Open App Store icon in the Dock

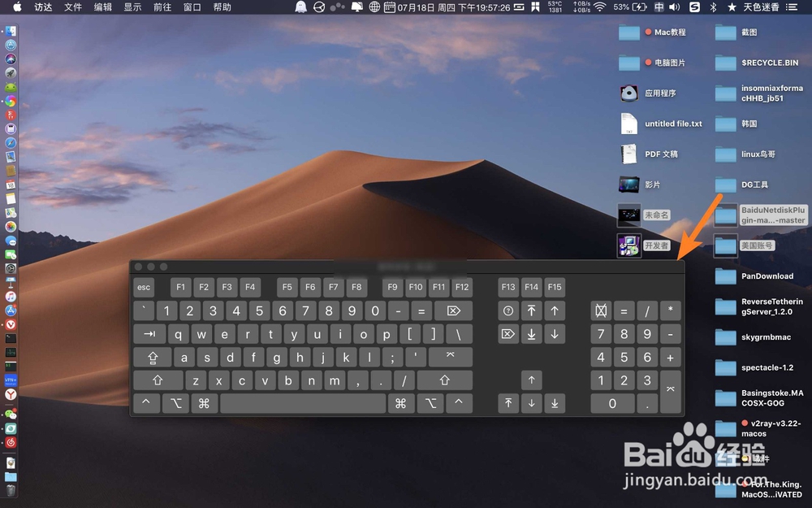11,310
